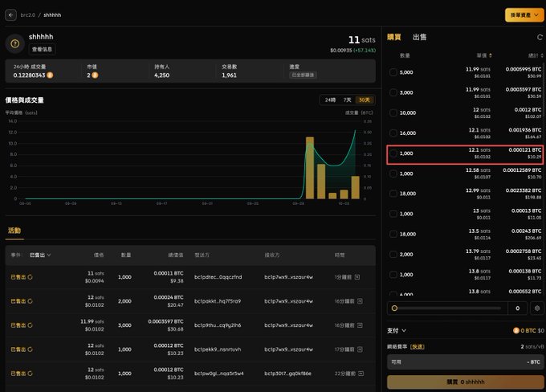546x392 pixels.
Task: Click the 可用 available BTC field
Action: 465,362
